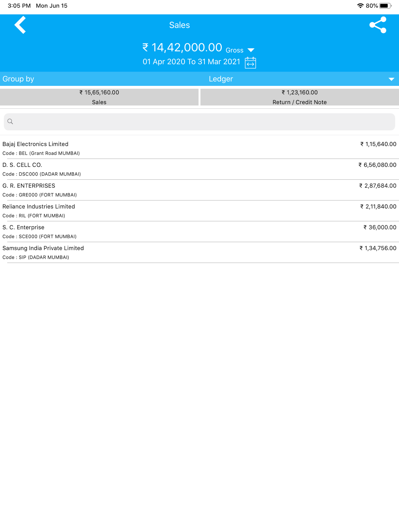
Task: Tap the date range 01 Apr 2020 To 31 Mar 2021
Action: [x=191, y=62]
